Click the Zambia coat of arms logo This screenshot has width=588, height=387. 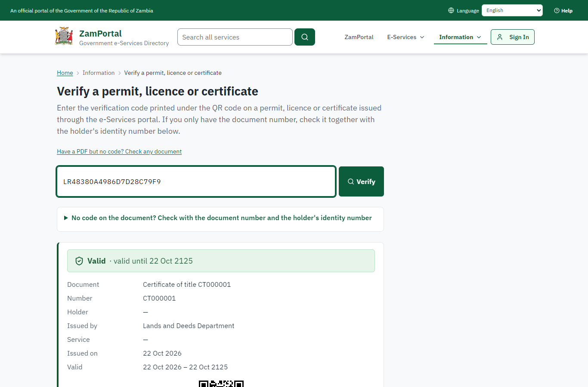(64, 37)
